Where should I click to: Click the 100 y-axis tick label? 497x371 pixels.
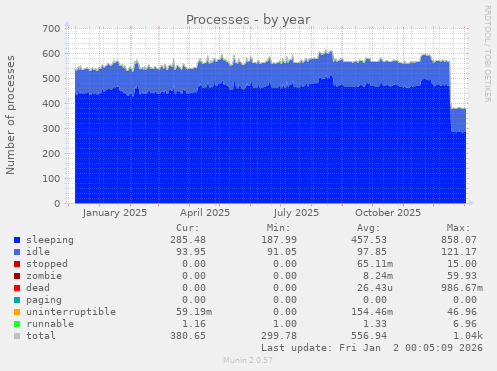coord(51,179)
